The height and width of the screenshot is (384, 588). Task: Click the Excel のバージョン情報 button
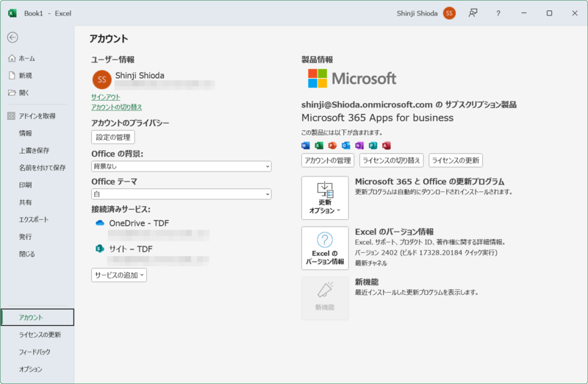(325, 248)
